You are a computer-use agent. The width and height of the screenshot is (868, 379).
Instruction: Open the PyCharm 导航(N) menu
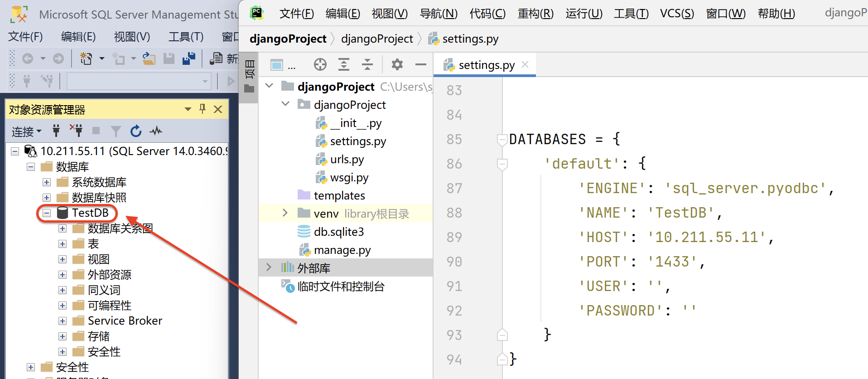pyautogui.click(x=439, y=14)
